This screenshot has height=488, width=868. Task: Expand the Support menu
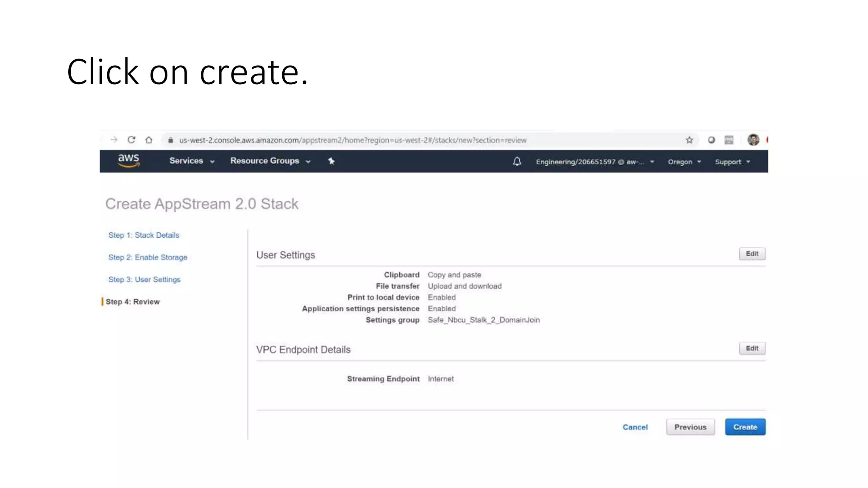tap(732, 162)
